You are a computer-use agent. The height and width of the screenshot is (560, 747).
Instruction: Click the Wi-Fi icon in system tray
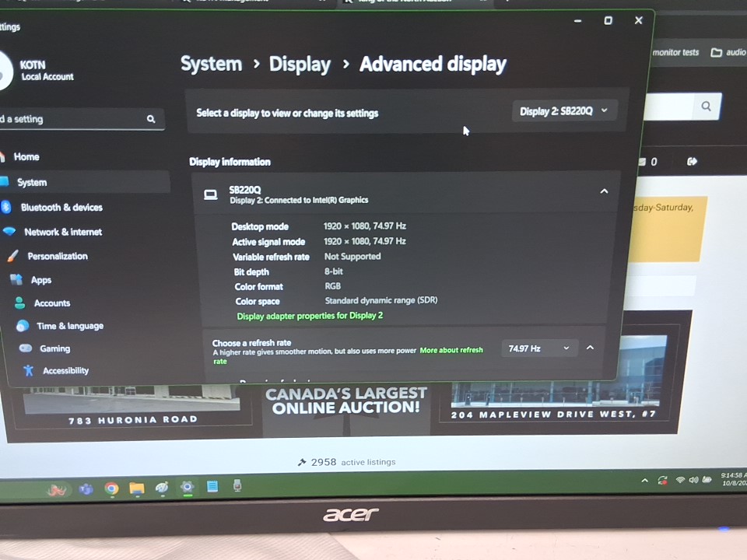[x=680, y=481]
